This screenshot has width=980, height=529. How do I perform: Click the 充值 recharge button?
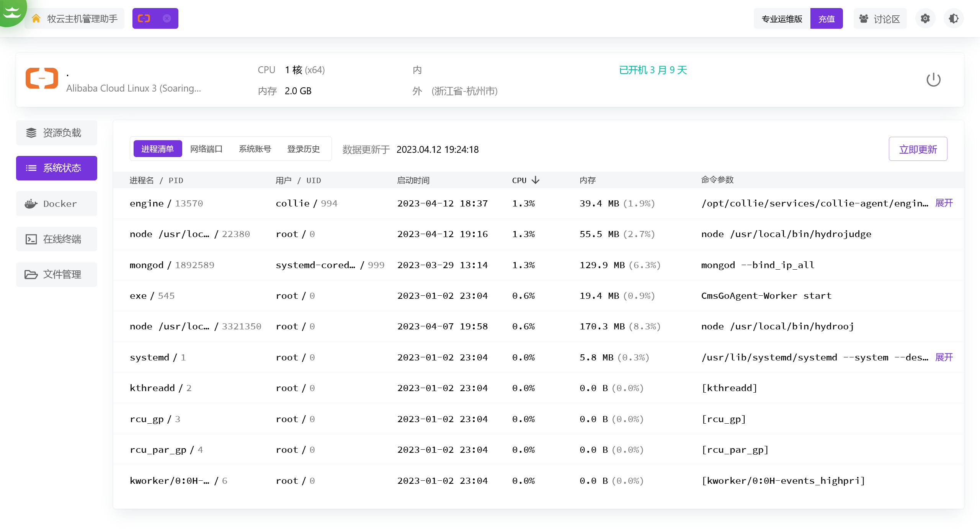[826, 19]
